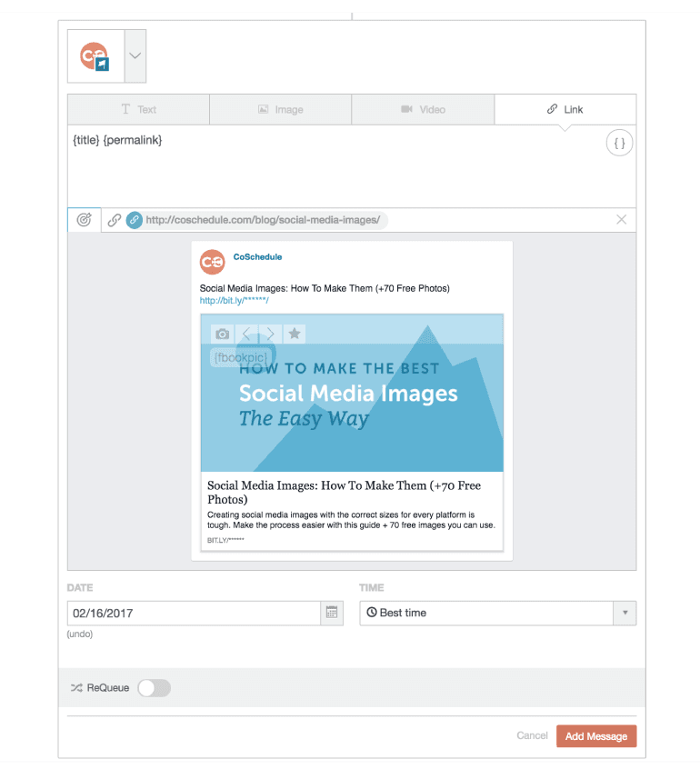Click the (undo) link under the date
Screen dimensions: 700x779
coord(80,634)
